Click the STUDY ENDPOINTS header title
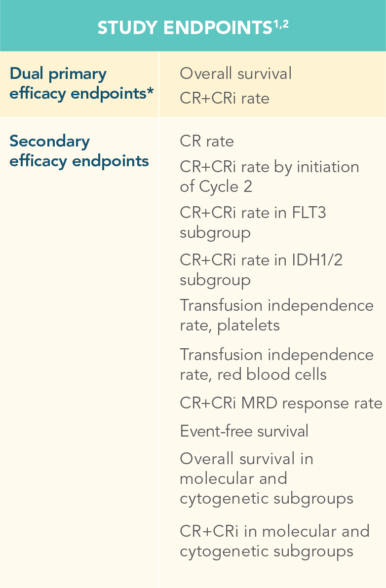This screenshot has height=588, width=386. (185, 28)
